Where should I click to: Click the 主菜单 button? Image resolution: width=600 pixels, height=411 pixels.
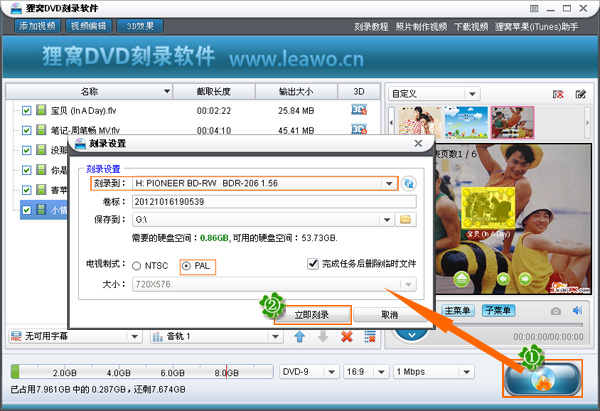click(458, 310)
